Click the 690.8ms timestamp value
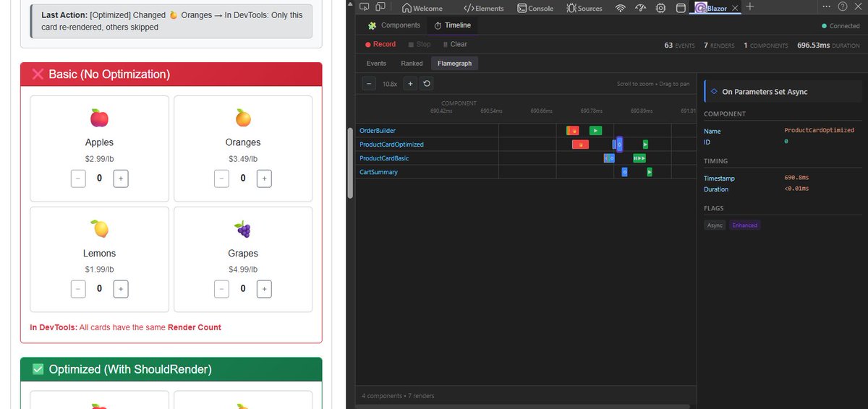The height and width of the screenshot is (409, 868). pyautogui.click(x=796, y=178)
